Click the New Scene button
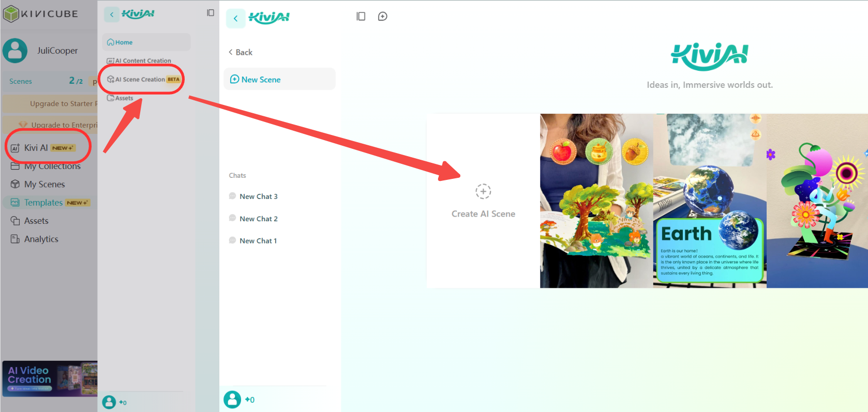 pyautogui.click(x=279, y=79)
